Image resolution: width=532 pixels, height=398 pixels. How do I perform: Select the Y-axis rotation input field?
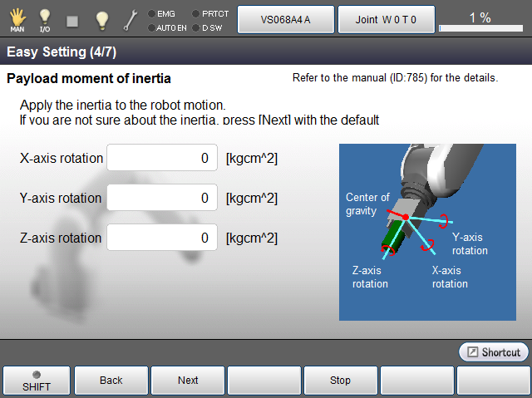coord(162,198)
